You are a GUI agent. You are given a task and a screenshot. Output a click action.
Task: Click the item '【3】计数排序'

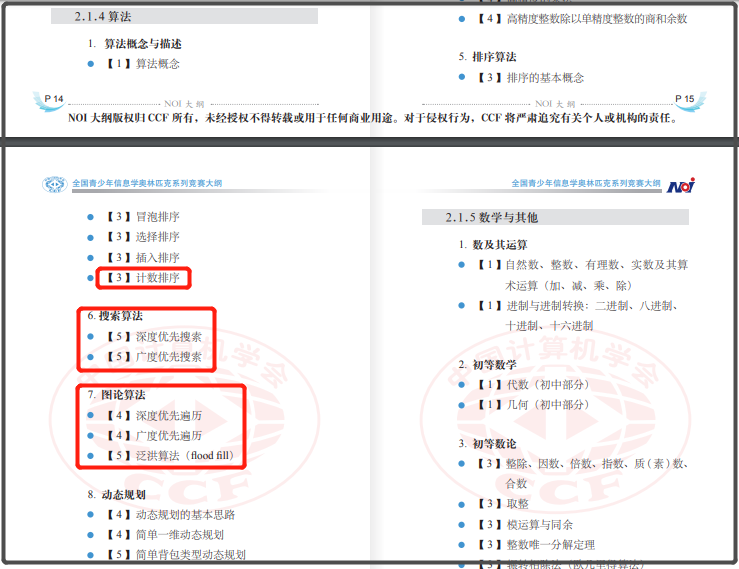pos(143,278)
